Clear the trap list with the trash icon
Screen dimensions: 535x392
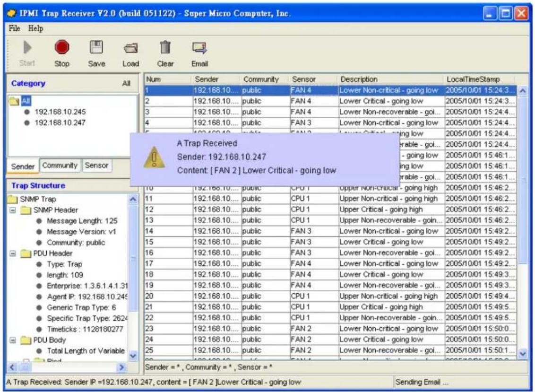click(x=165, y=47)
